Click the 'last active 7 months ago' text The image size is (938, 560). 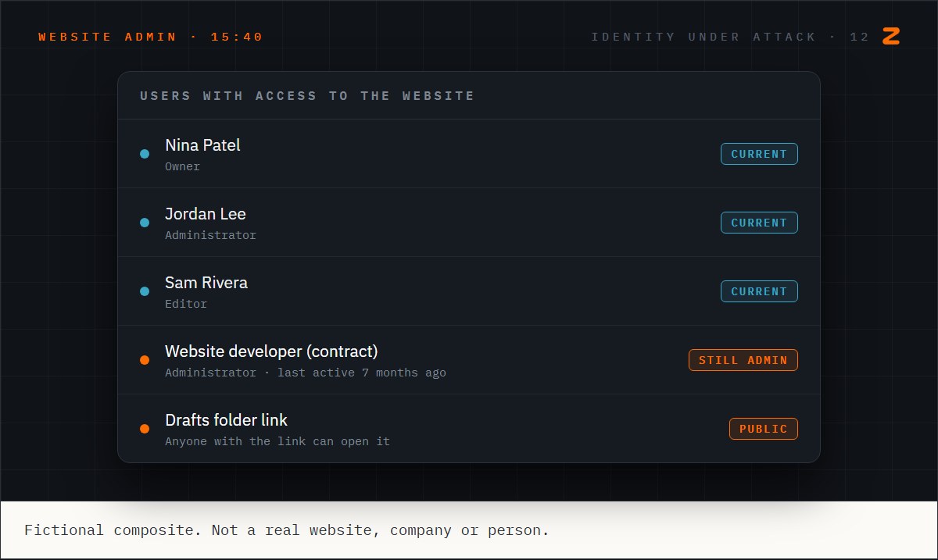click(362, 373)
